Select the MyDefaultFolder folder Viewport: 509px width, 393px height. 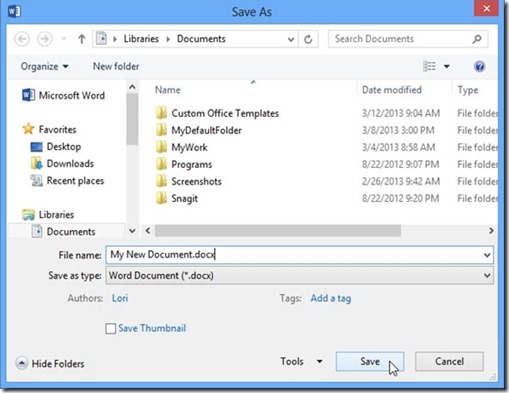[x=198, y=130]
